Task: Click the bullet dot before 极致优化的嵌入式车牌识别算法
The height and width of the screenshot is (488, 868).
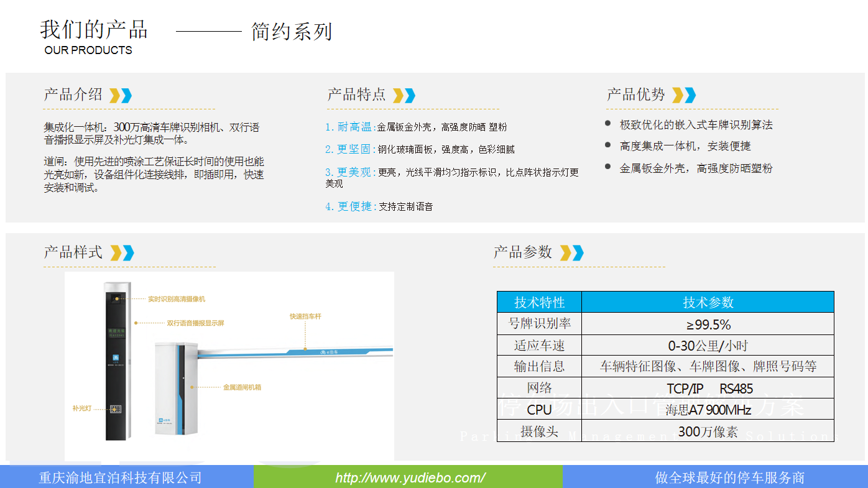Action: click(608, 124)
